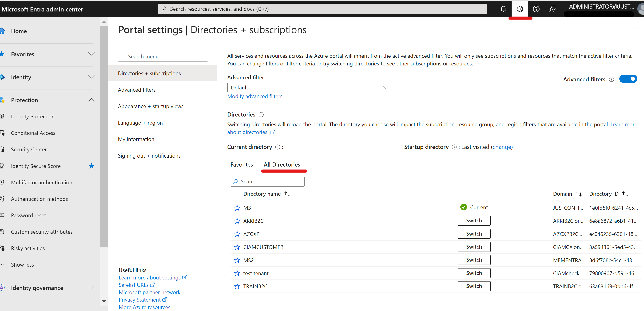The height and width of the screenshot is (311, 644).
Task: Click sidebar scroll up arrow
Action: pos(104,22)
